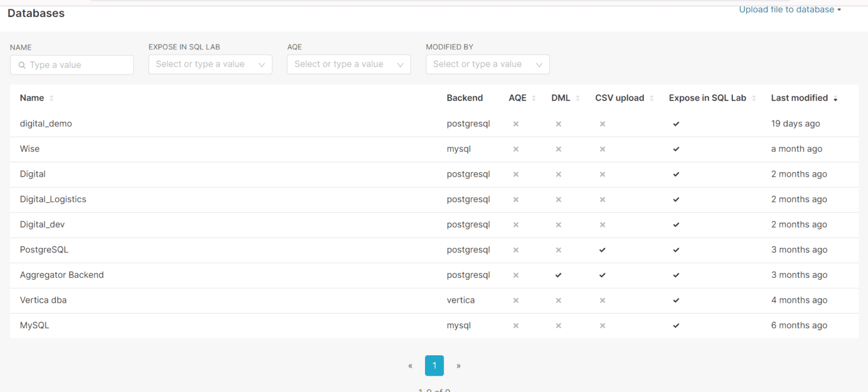Screen dimensions: 868x392
Task: Open the EXPOSE IN SQL LAB filter dropdown
Action: (210, 64)
